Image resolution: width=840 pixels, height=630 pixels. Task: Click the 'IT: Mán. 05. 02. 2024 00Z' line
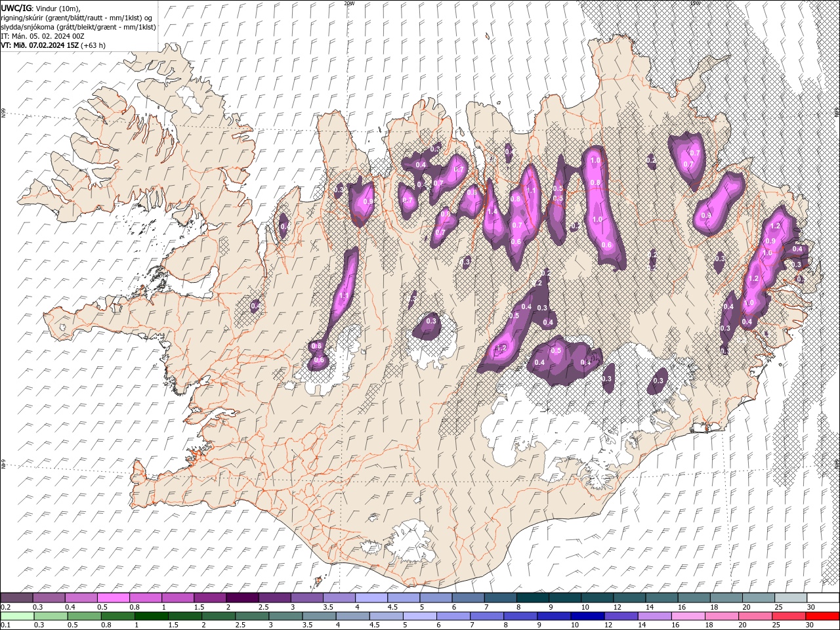click(x=43, y=36)
